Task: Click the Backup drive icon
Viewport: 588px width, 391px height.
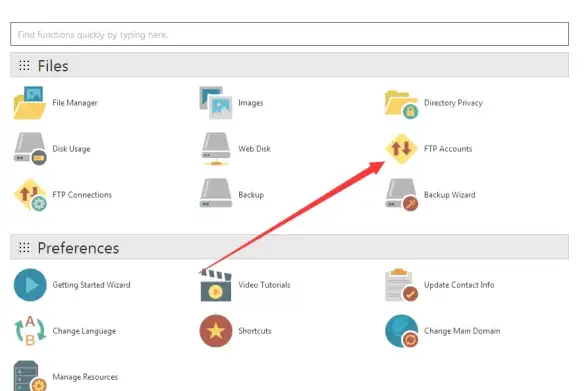Action: point(216,193)
